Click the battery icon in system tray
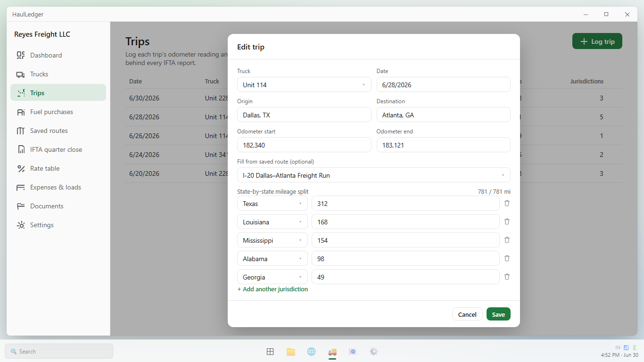 (635, 347)
